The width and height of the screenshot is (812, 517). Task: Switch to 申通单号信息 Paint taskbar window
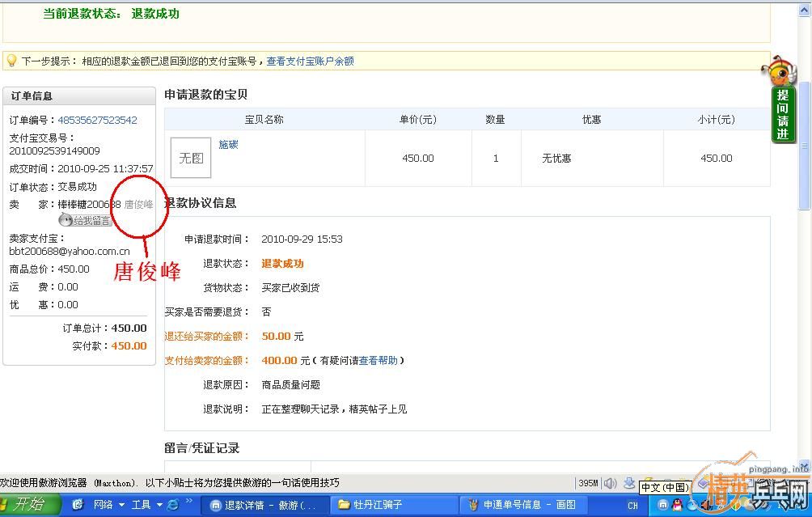(522, 505)
